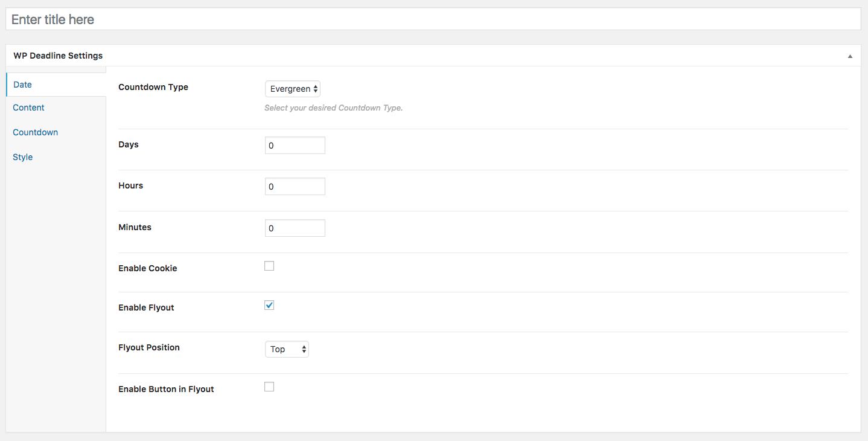Click the Enable Flyout label text
Screen dimensions: 868x441
coord(146,307)
